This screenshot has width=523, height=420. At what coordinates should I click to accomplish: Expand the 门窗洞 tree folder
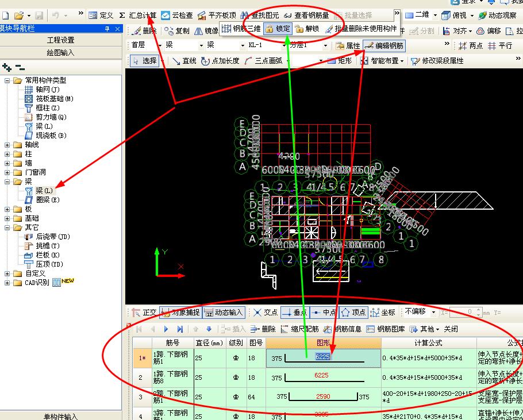pos(7,172)
